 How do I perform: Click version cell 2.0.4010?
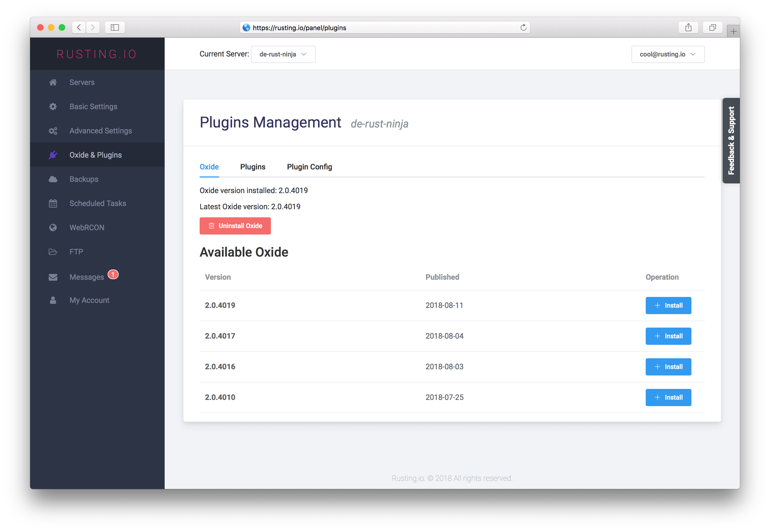tap(220, 397)
